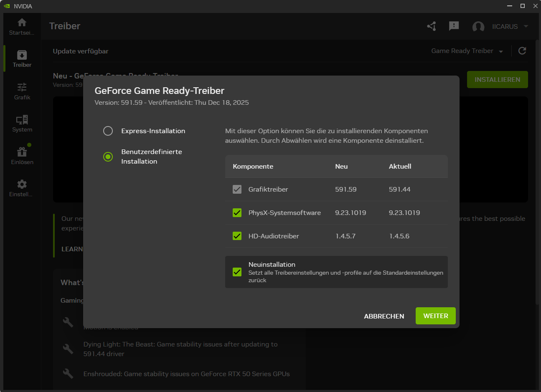Viewport: 541px width, 392px height.
Task: Open the Startseite home icon in sidebar
Action: click(x=22, y=23)
